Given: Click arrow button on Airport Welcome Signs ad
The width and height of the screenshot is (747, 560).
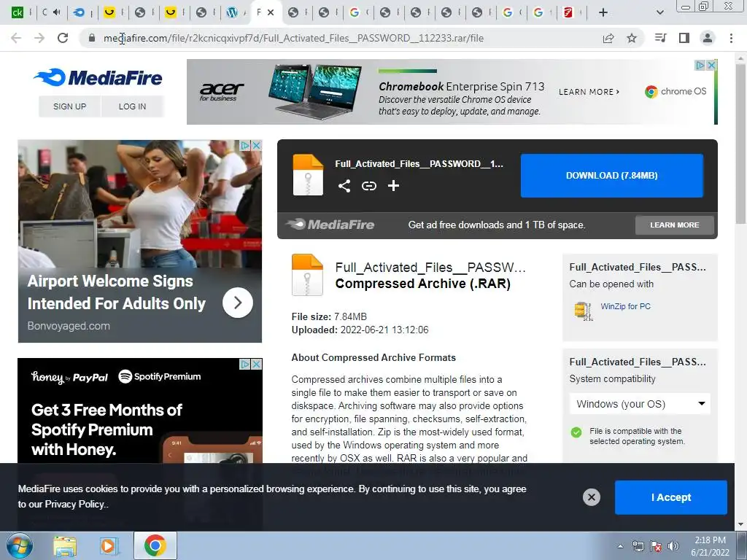Looking at the screenshot, I should 238,303.
